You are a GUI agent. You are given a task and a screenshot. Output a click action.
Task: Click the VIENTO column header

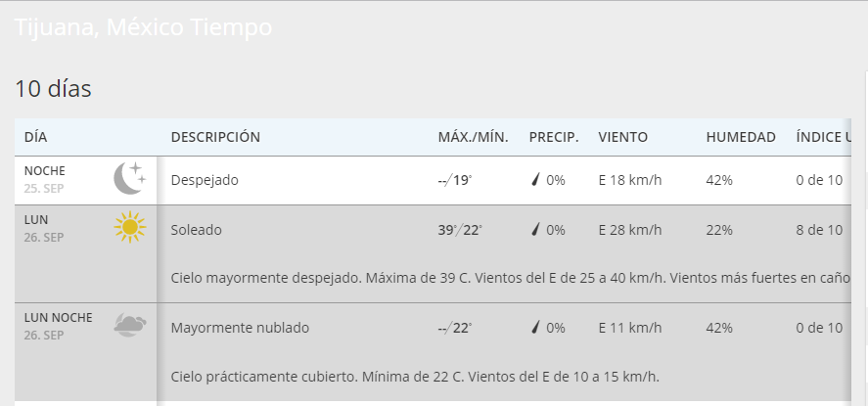623,137
